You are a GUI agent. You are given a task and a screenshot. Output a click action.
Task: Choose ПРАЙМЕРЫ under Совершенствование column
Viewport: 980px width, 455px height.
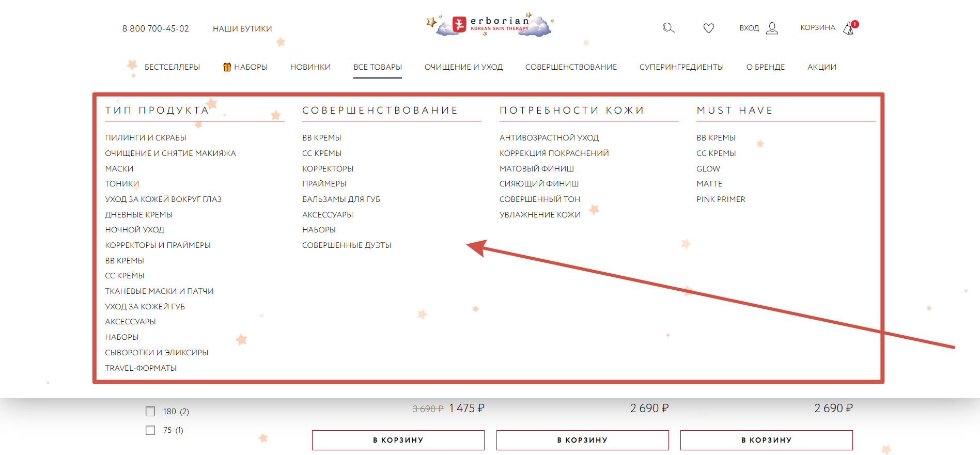(324, 184)
